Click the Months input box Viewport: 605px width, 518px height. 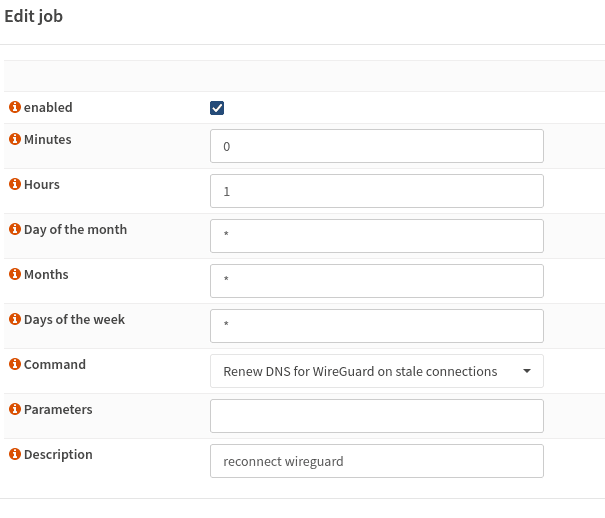[377, 281]
